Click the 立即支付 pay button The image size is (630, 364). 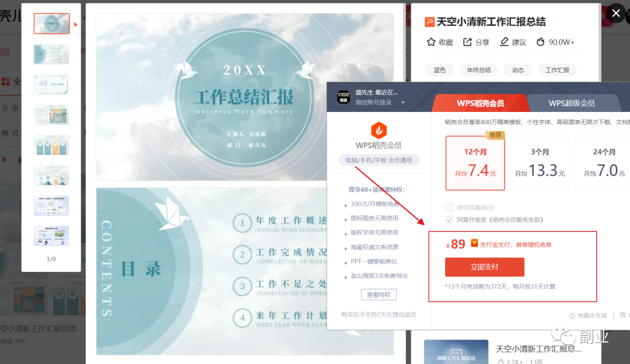[484, 267]
